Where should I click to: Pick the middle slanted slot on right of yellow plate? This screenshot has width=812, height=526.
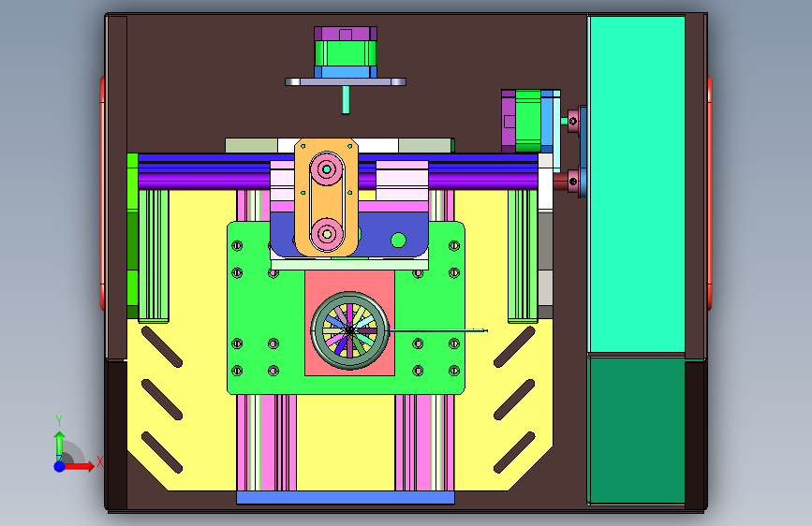pos(514,400)
